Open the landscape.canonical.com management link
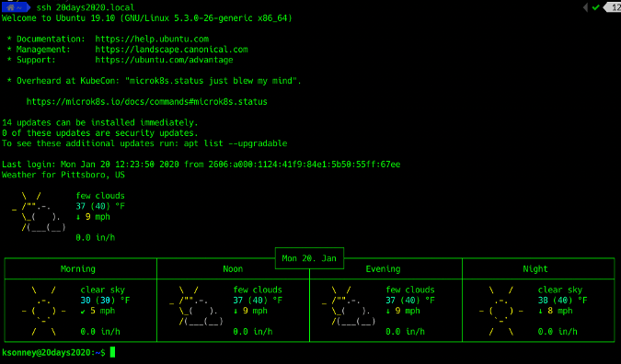The width and height of the screenshot is (621, 364). 171,50
